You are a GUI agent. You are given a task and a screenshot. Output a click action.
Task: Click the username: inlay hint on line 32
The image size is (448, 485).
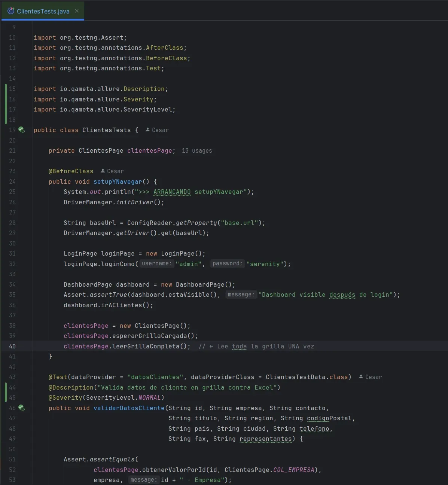[x=156, y=263]
